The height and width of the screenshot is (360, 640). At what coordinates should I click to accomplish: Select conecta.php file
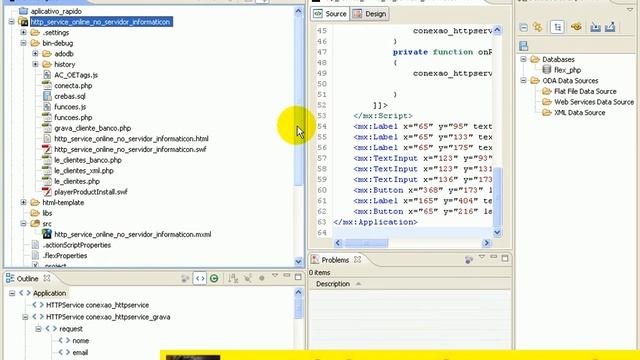point(73,86)
